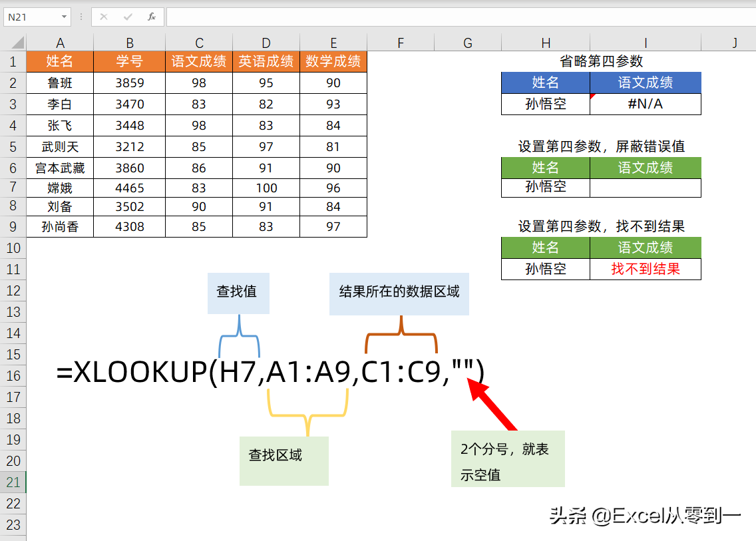This screenshot has width=756, height=541.
Task: Click student ID cell 3502
Action: click(x=129, y=206)
